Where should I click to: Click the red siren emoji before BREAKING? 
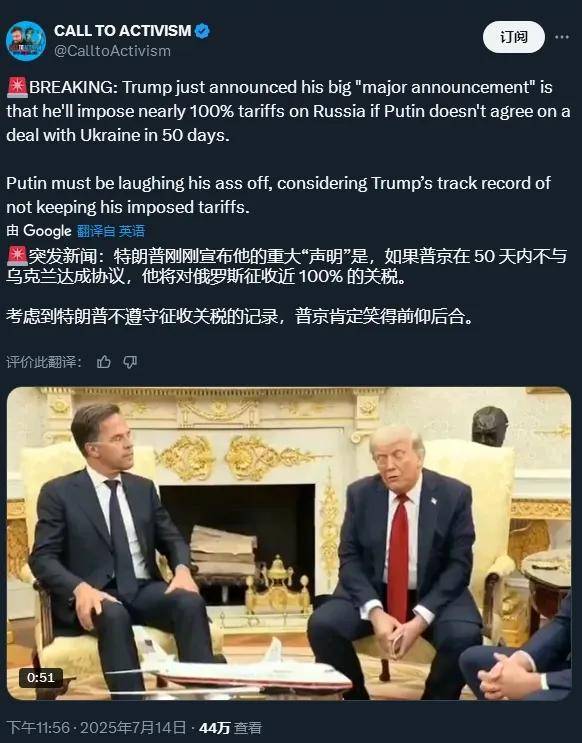tap(18, 88)
